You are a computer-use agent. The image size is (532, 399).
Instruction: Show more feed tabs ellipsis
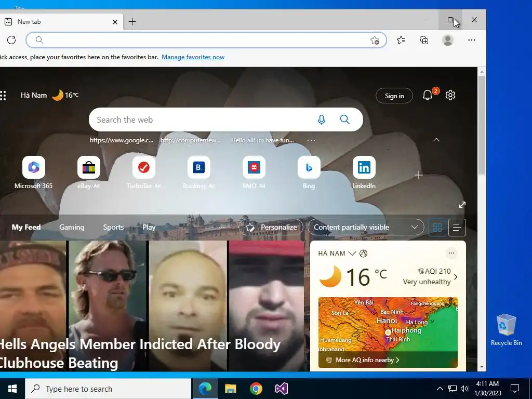(x=222, y=228)
